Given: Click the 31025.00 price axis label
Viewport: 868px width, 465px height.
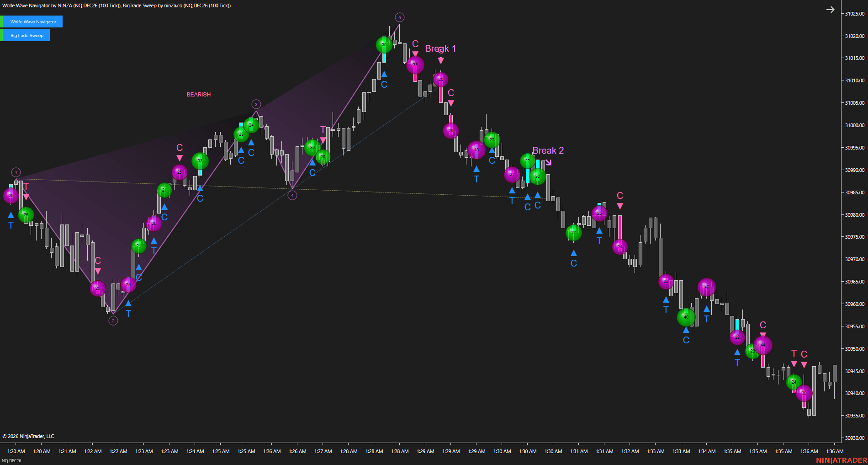Looking at the screenshot, I should pos(854,14).
